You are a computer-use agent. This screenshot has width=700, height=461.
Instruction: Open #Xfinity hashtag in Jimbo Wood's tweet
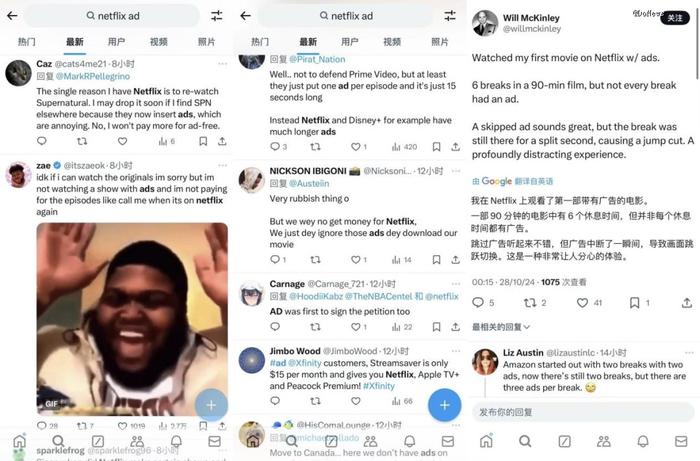point(379,386)
